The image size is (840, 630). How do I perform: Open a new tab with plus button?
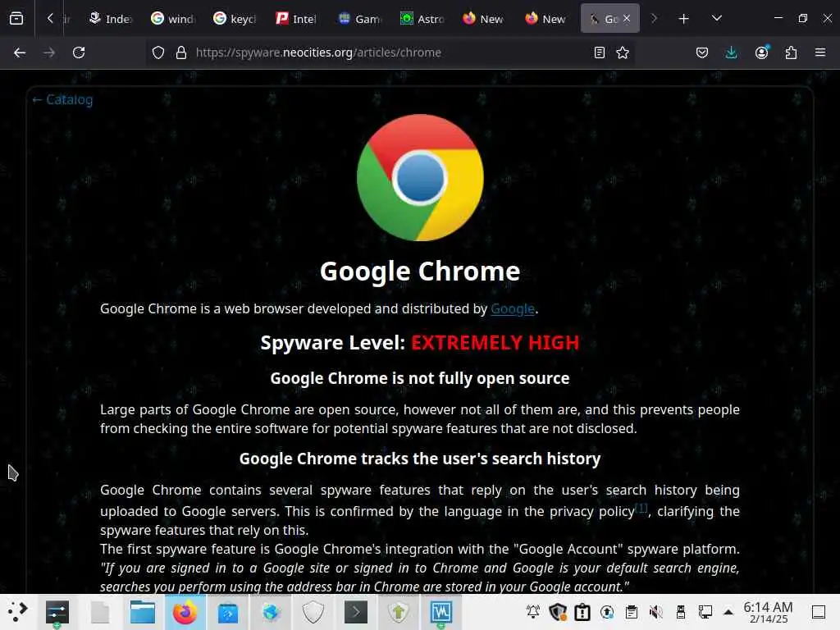pyautogui.click(x=683, y=19)
